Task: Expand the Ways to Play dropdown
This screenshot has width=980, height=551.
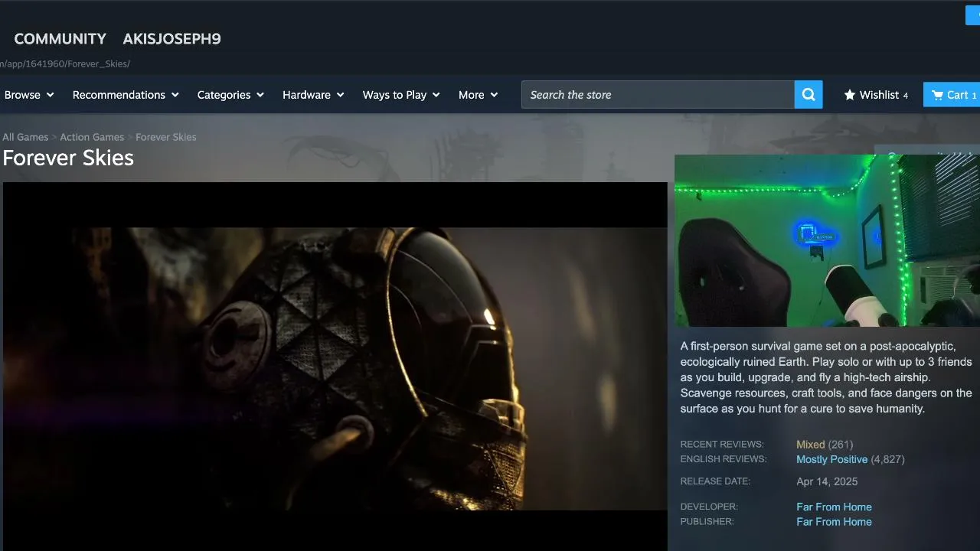Action: [401, 95]
